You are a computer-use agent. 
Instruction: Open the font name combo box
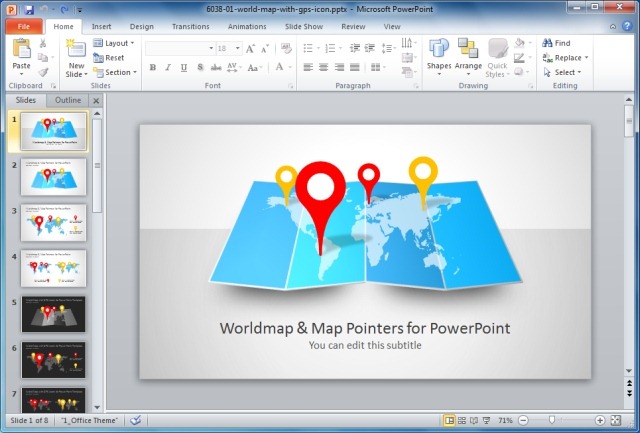point(180,48)
